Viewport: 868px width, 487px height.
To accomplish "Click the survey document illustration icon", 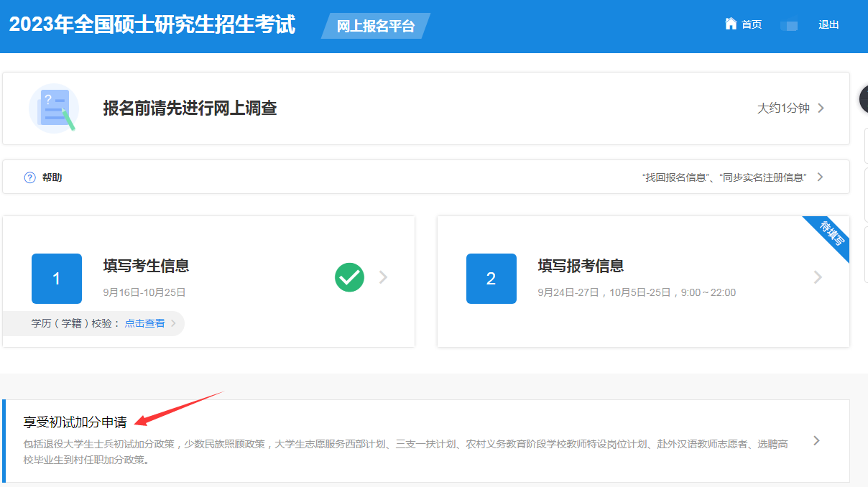I will click(53, 108).
